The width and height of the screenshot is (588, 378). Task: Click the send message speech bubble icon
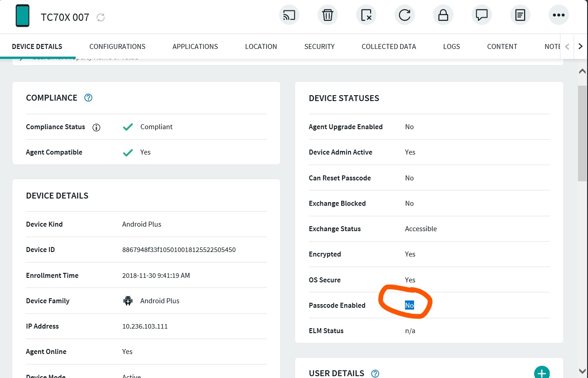tap(482, 15)
